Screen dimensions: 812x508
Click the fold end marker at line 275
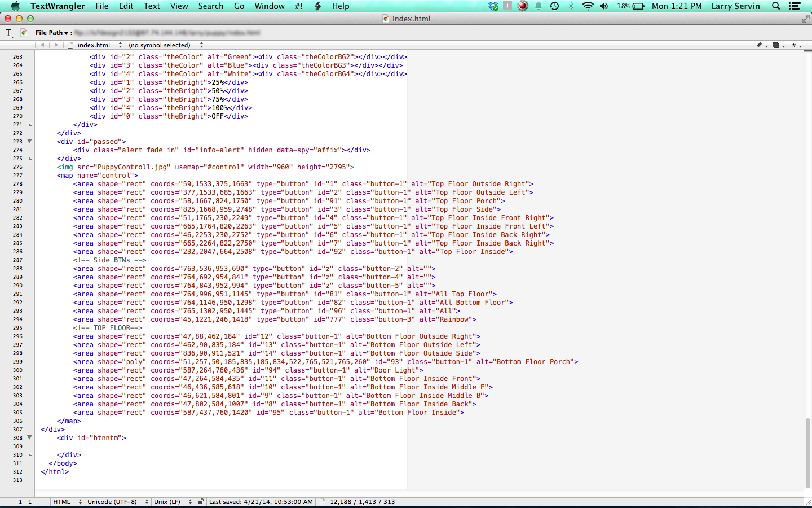(30, 159)
